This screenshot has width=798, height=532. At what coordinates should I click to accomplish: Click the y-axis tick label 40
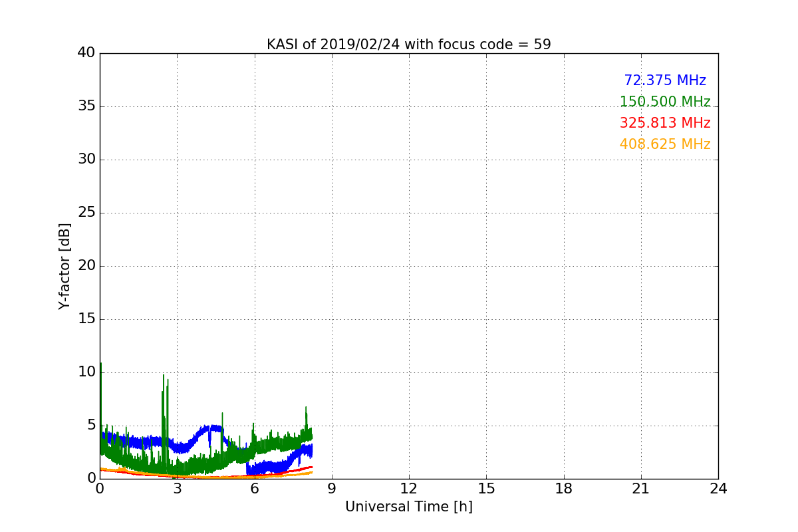86,53
